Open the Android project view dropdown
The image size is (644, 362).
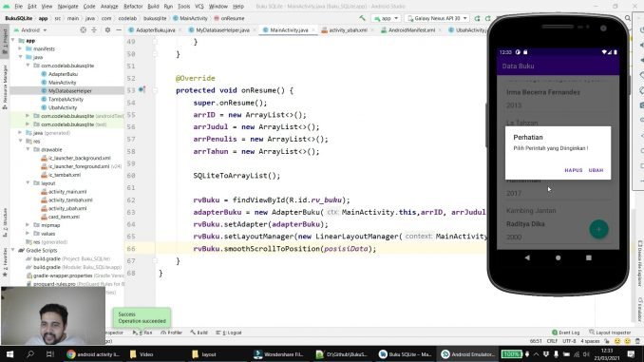coord(30,30)
